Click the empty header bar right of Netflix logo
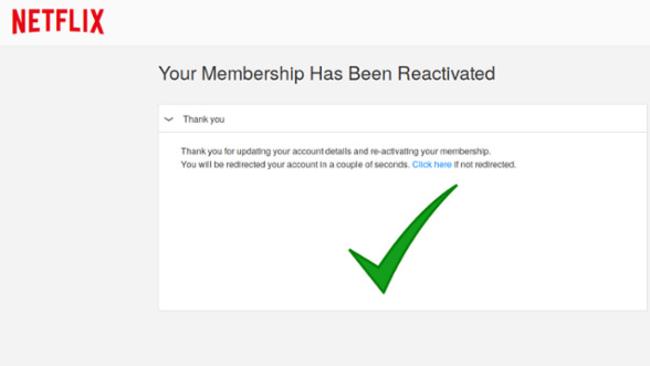The height and width of the screenshot is (366, 650). coord(373,22)
